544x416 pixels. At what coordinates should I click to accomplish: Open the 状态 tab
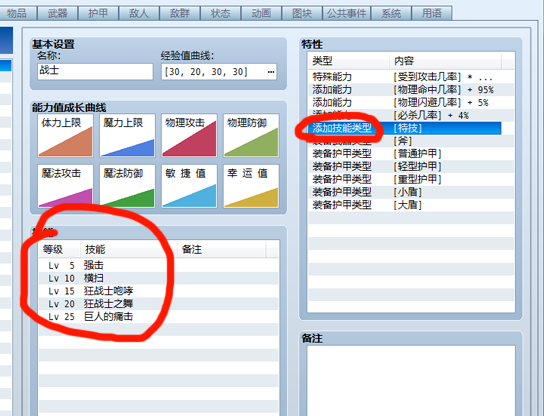coord(221,13)
